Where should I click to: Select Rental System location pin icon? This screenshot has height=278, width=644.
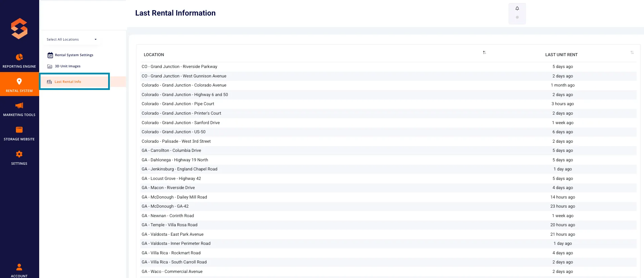19,81
